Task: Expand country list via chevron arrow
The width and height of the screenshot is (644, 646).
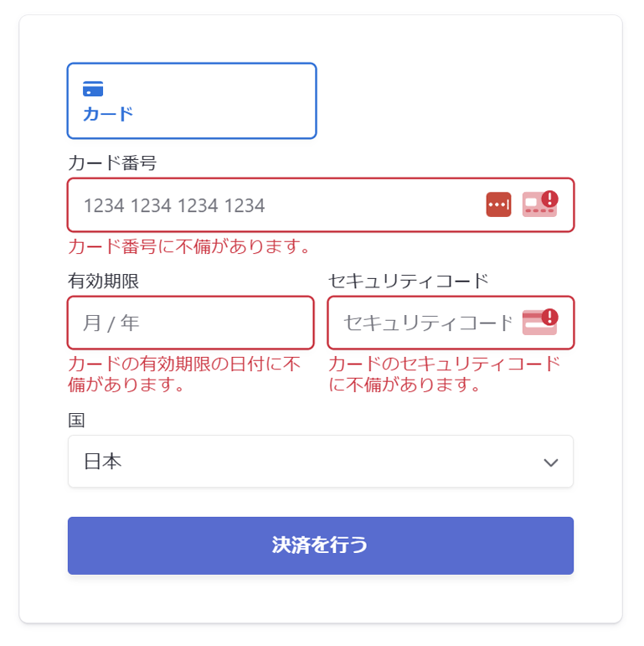Action: pos(550,463)
